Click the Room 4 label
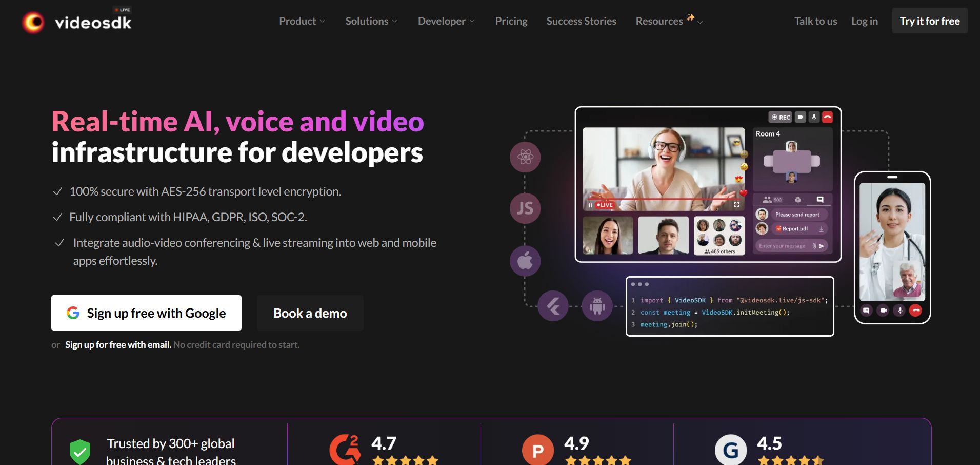The width and height of the screenshot is (980, 465). click(x=768, y=133)
